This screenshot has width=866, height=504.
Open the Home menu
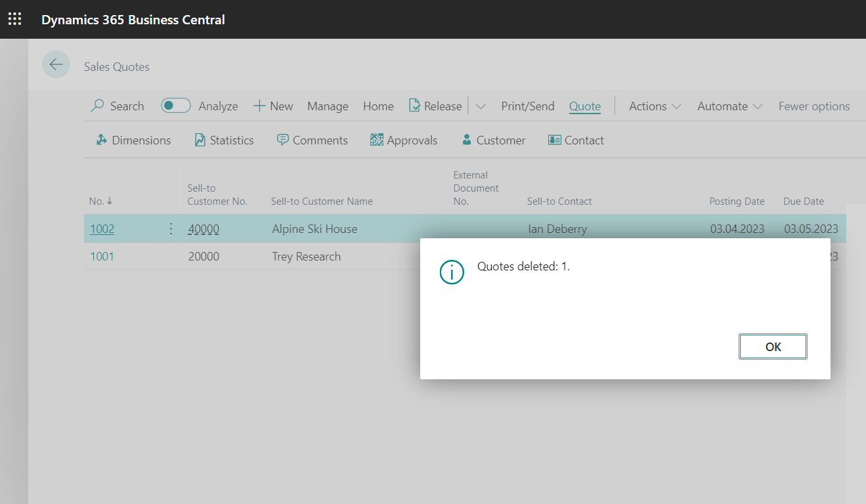tap(378, 106)
